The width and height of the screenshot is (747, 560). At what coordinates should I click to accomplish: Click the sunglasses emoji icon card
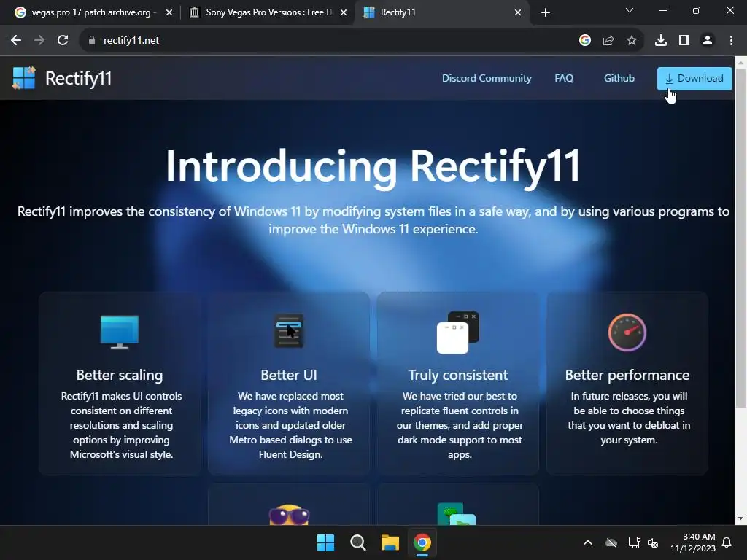point(289,516)
